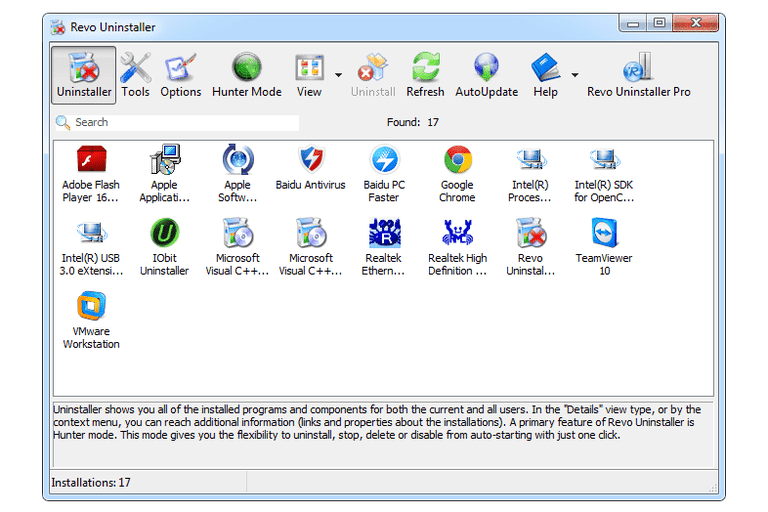Image resolution: width=768 pixels, height=512 pixels.
Task: Select the first Microsoft Visual C++ entry
Action: point(238,247)
